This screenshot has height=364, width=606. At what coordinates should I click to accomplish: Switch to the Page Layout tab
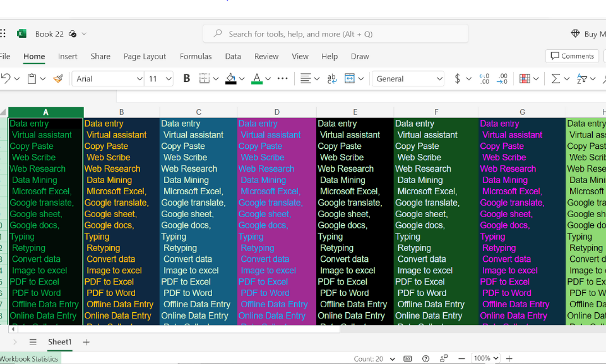145,56
